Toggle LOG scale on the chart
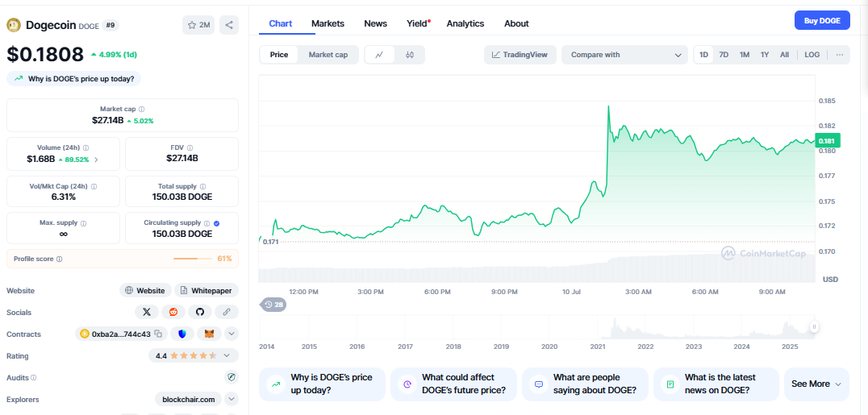The width and height of the screenshot is (868, 415). 812,55
